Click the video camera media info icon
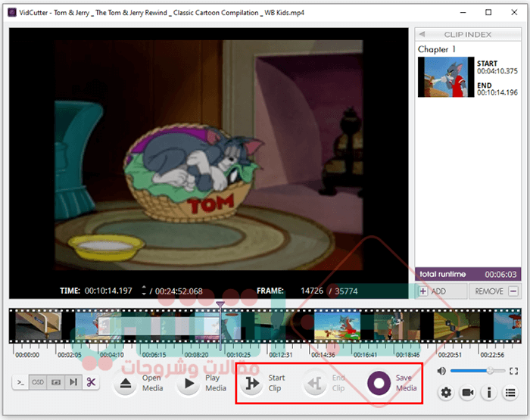Viewport: 530px width, 420px height. click(468, 393)
